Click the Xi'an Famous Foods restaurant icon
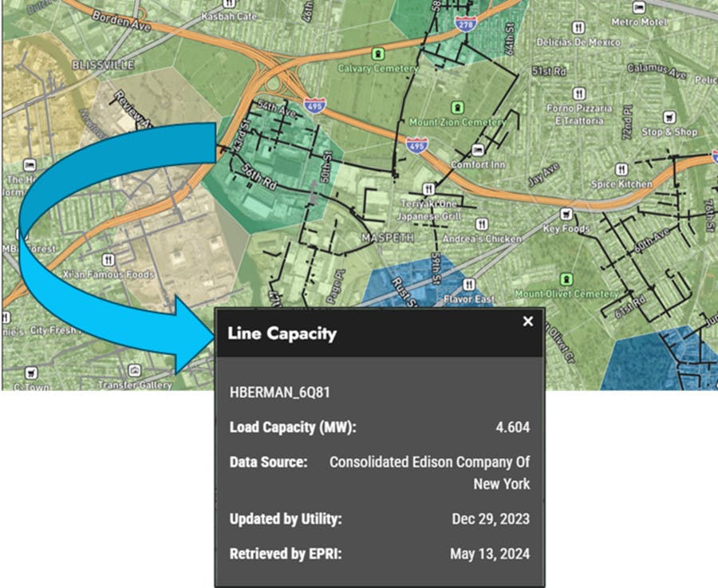This screenshot has width=718, height=588. tap(107, 258)
